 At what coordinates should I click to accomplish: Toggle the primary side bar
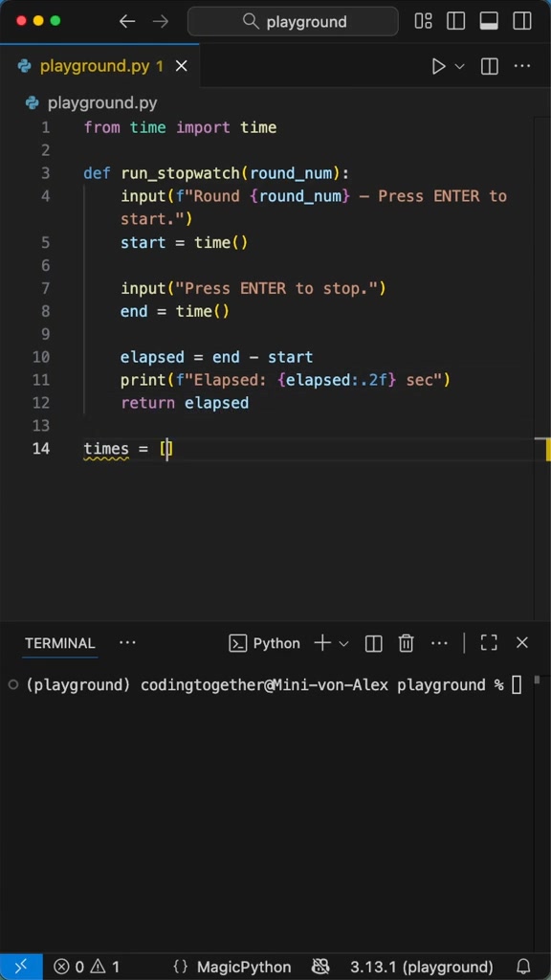[x=456, y=21]
